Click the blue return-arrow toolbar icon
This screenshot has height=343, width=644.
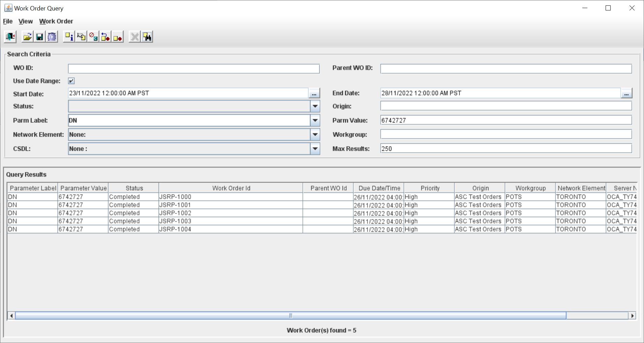click(x=105, y=37)
